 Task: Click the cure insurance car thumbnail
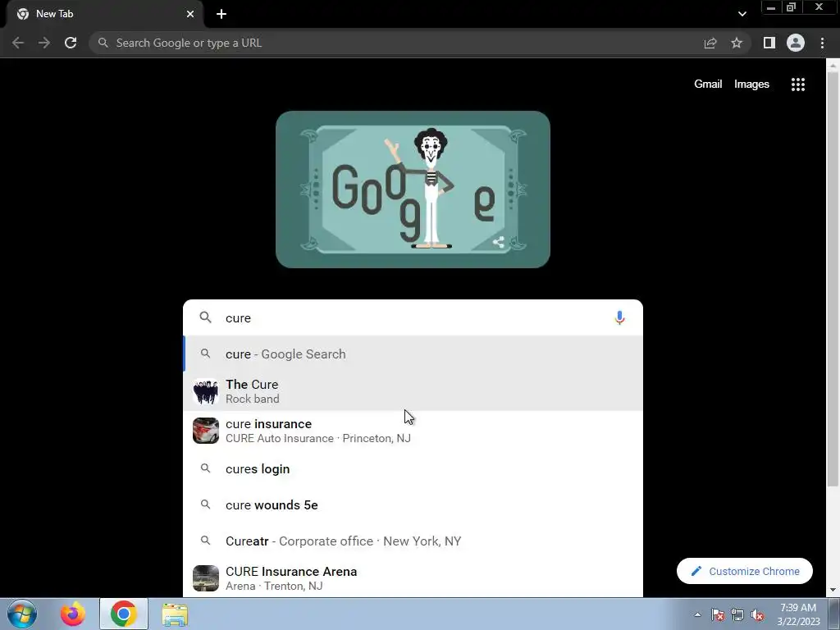pyautogui.click(x=206, y=431)
